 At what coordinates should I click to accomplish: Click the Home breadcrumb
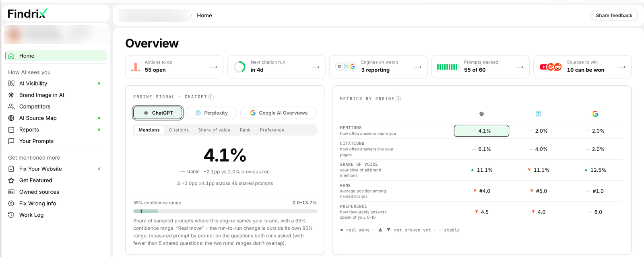click(204, 15)
